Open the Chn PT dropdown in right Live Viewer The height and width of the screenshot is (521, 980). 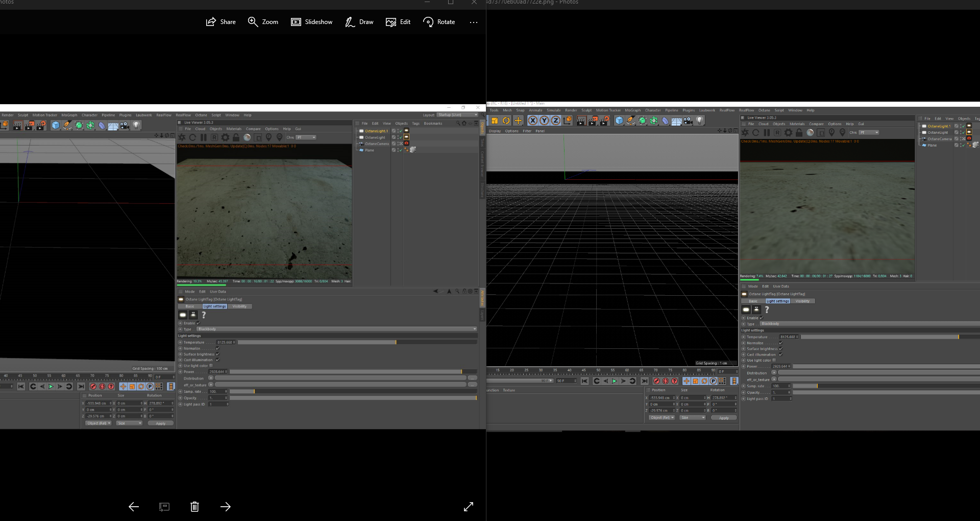coord(869,133)
